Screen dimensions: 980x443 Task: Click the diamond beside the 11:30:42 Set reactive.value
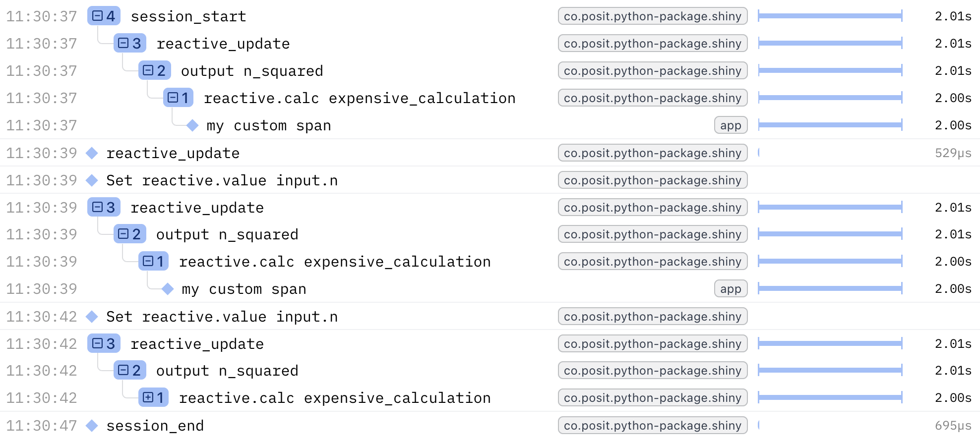tap(92, 317)
